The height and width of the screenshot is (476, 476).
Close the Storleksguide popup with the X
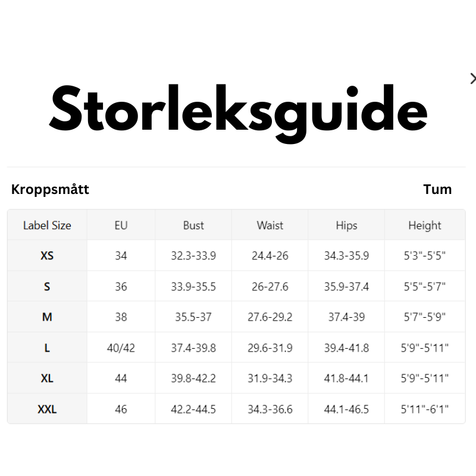[473, 79]
